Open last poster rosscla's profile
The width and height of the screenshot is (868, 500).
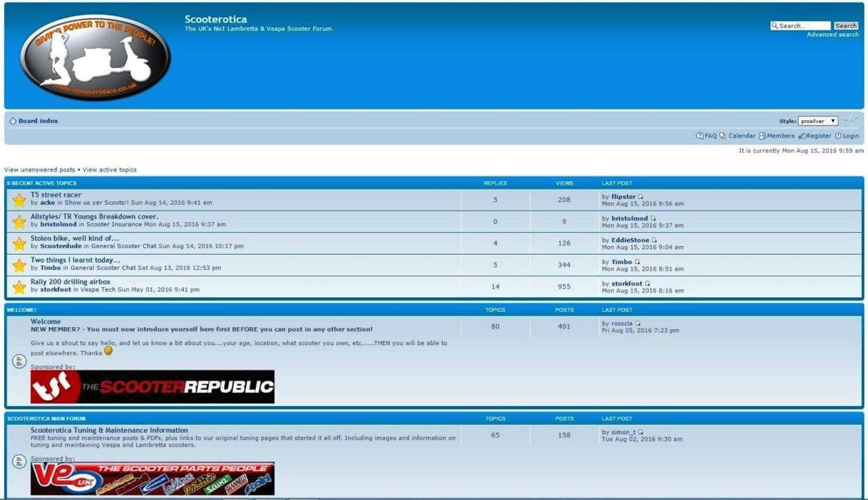[622, 323]
